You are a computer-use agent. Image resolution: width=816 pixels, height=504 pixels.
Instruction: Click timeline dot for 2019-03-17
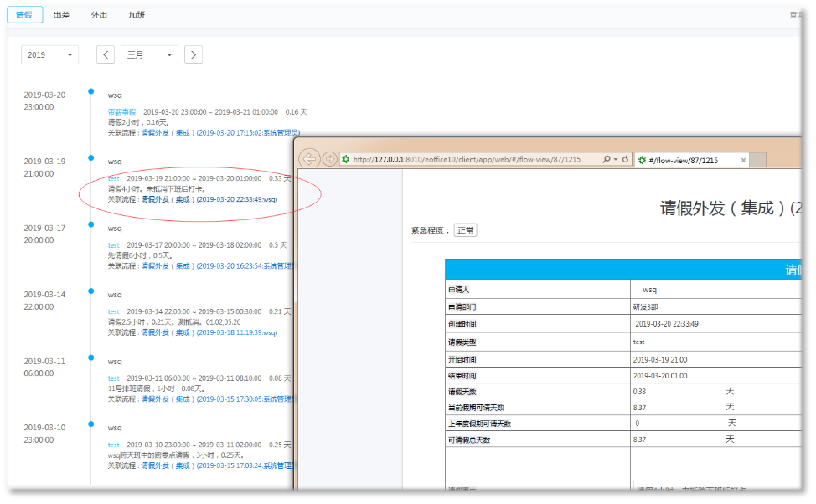coord(91,224)
